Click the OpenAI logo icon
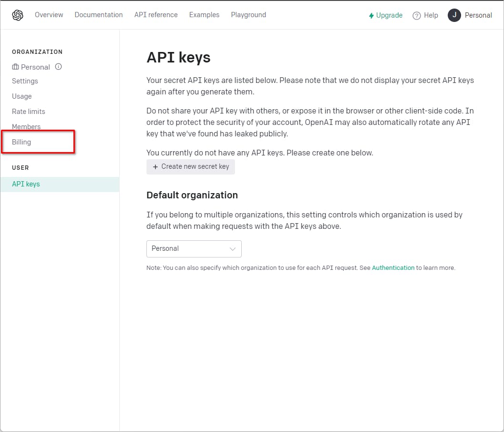Screen dimensions: 504x432 click(x=18, y=15)
